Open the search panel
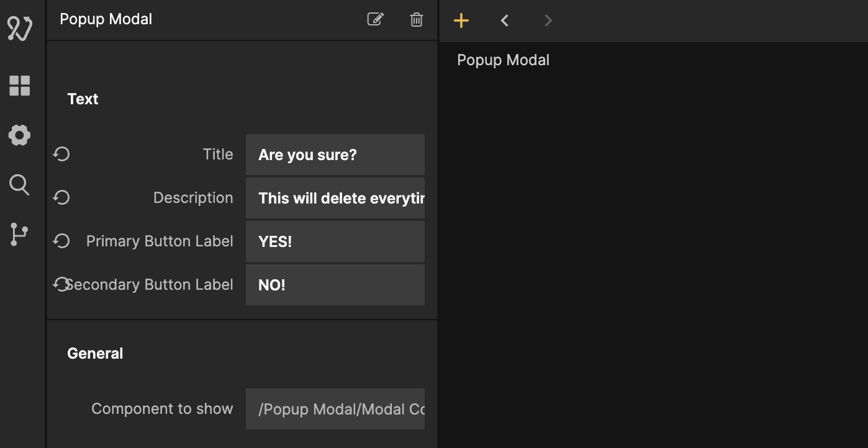Viewport: 868px width, 448px height. [20, 185]
